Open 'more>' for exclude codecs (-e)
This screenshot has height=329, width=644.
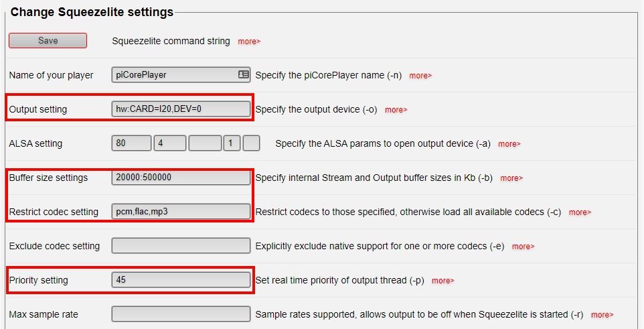(x=523, y=247)
